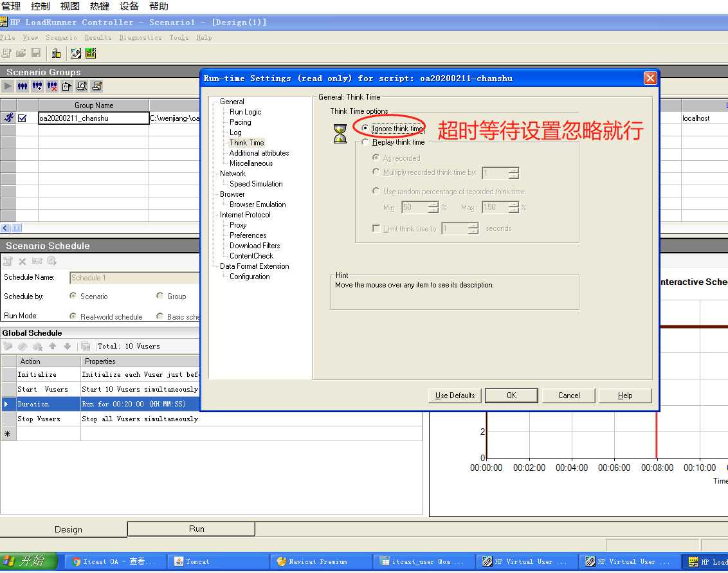
Task: Uncheck the oa20200211_chanshu group checkbox
Action: point(23,118)
